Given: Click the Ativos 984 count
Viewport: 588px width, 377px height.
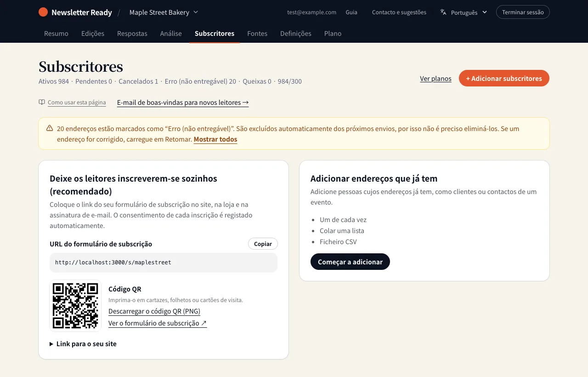Looking at the screenshot, I should [54, 81].
